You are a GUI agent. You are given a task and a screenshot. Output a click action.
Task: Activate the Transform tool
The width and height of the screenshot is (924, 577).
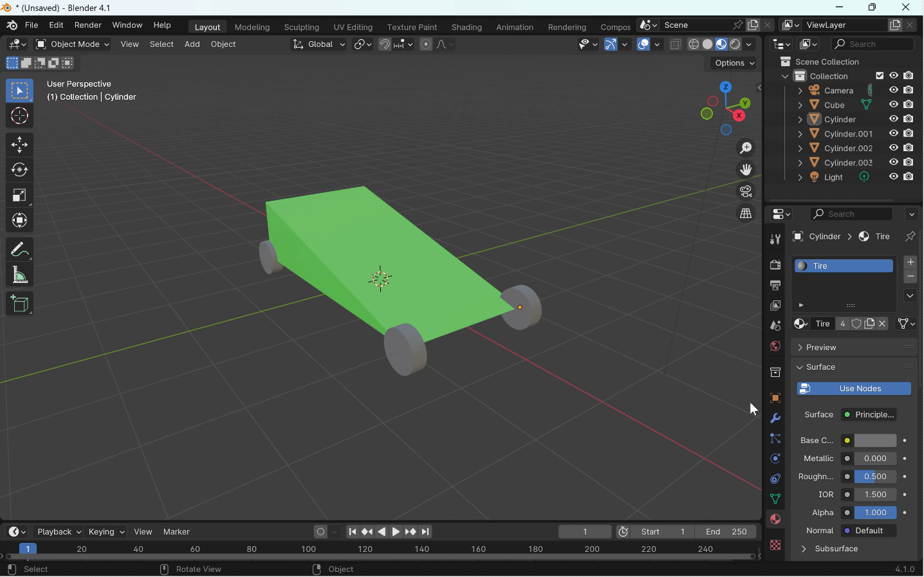coord(19,221)
